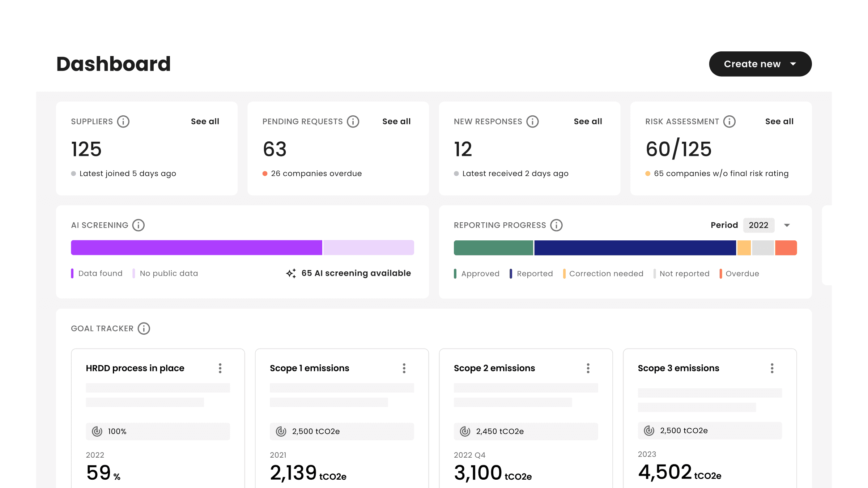The image size is (868, 488).
Task: Open Scope 3 emissions three-dot menu
Action: coord(772,368)
